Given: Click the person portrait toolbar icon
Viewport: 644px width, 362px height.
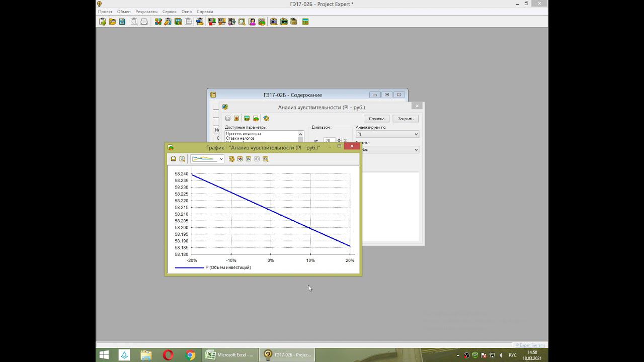Looking at the screenshot, I should (252, 22).
